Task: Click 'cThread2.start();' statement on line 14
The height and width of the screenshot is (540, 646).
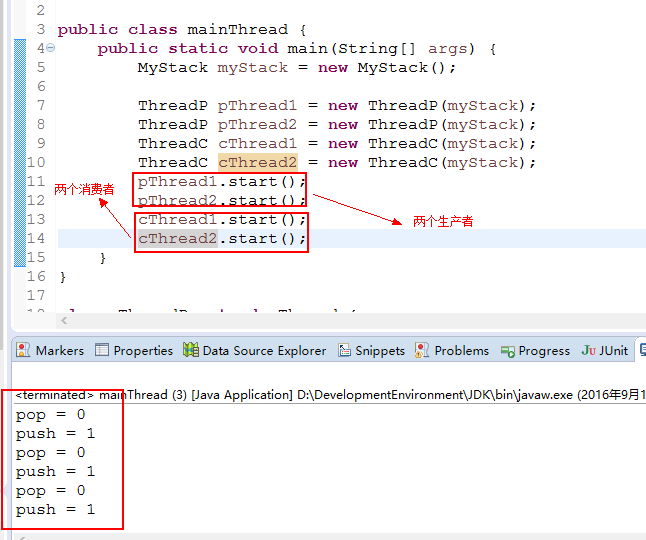Action: pyautogui.click(x=222, y=238)
